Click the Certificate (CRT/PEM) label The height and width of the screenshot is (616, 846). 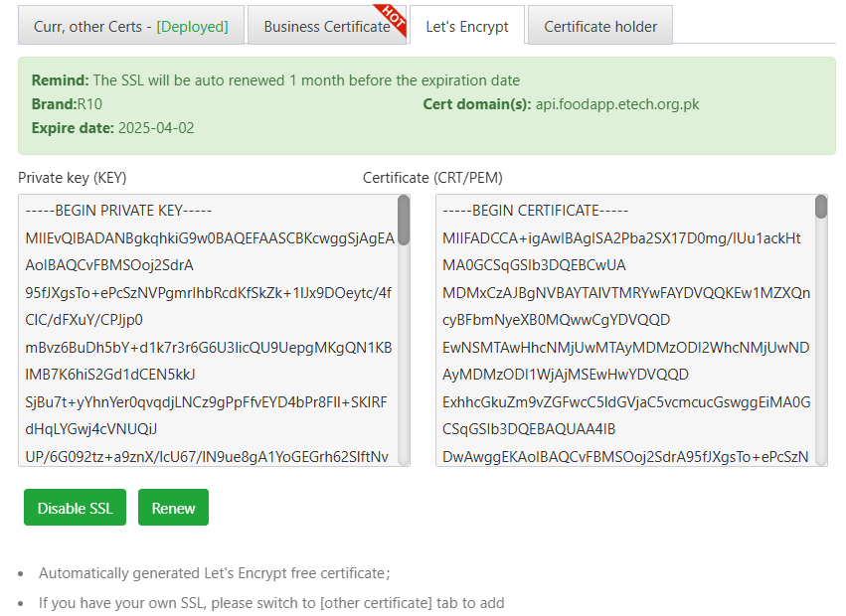pos(432,178)
